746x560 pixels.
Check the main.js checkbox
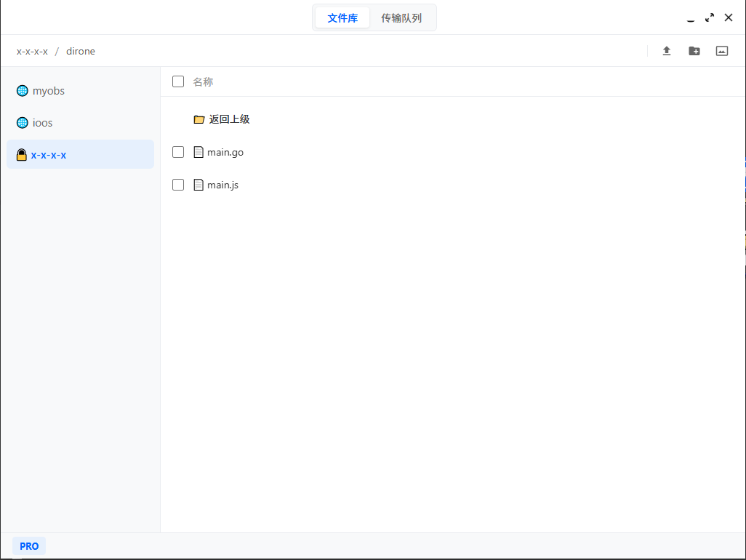click(178, 185)
